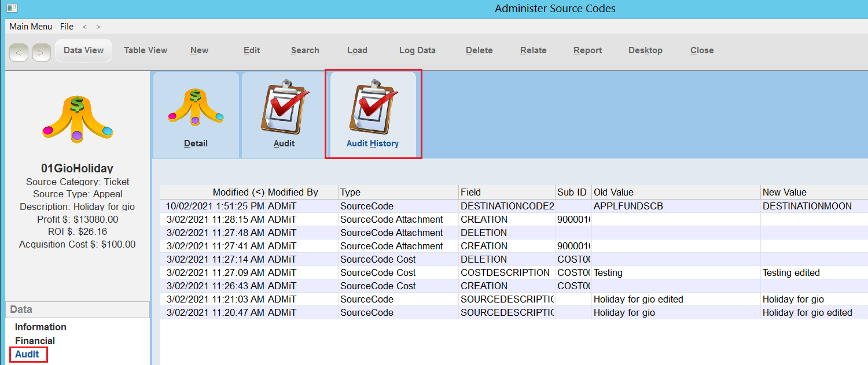Select Audit in the Data panel

(27, 354)
